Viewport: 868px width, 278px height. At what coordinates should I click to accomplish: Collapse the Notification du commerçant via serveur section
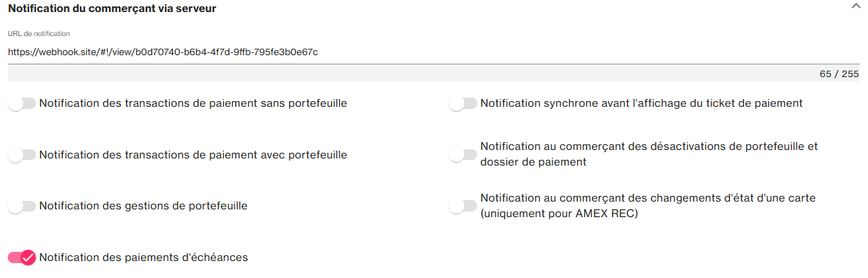[x=855, y=6]
